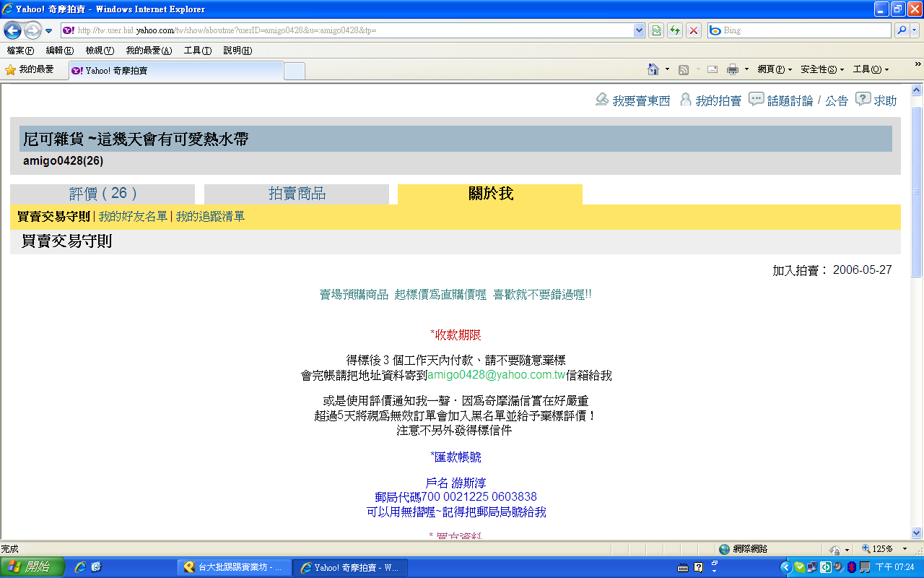Expand hidden system tray icons arrow
Image resolution: width=924 pixels, height=578 pixels.
click(x=786, y=567)
